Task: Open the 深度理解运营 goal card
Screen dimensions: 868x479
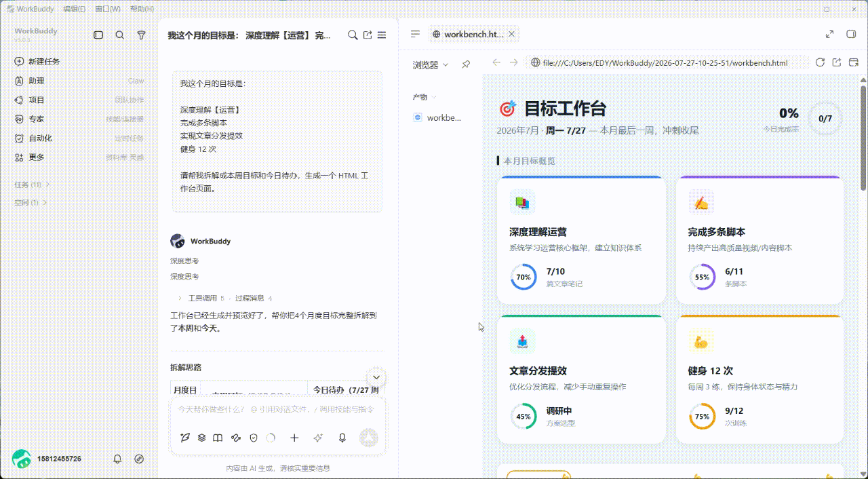Action: [581, 240]
